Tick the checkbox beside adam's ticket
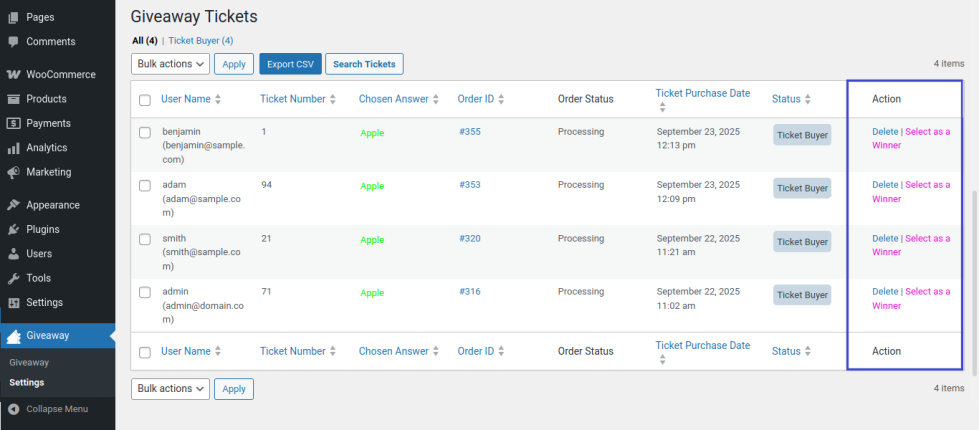Viewport: 979px width, 430px height. tap(145, 185)
